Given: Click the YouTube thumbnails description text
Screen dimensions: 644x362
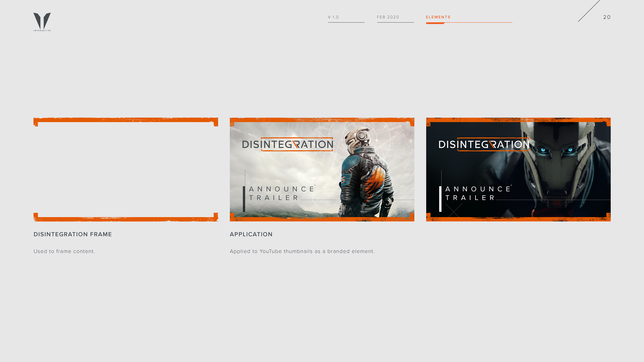Looking at the screenshot, I should (302, 251).
